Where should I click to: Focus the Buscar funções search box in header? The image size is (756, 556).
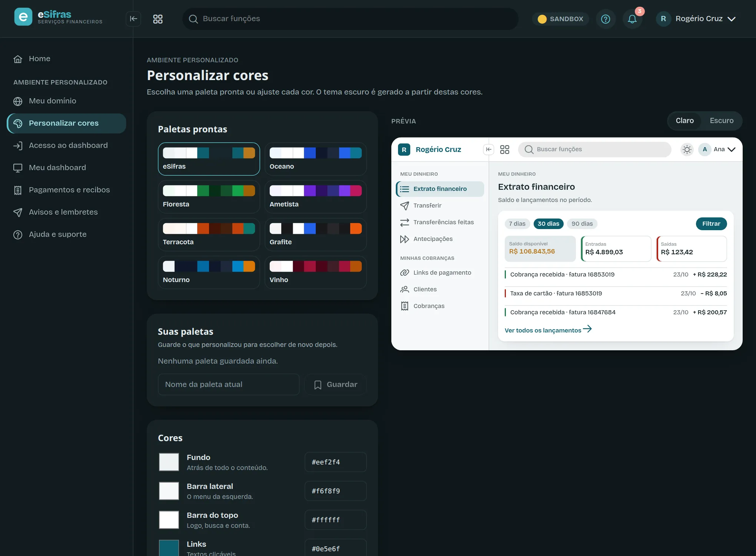pyautogui.click(x=350, y=19)
